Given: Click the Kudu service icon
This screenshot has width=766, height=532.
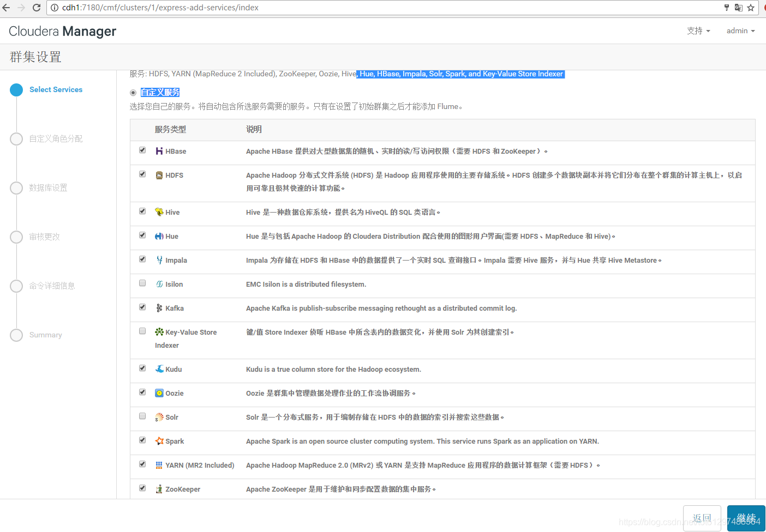Looking at the screenshot, I should pos(159,369).
